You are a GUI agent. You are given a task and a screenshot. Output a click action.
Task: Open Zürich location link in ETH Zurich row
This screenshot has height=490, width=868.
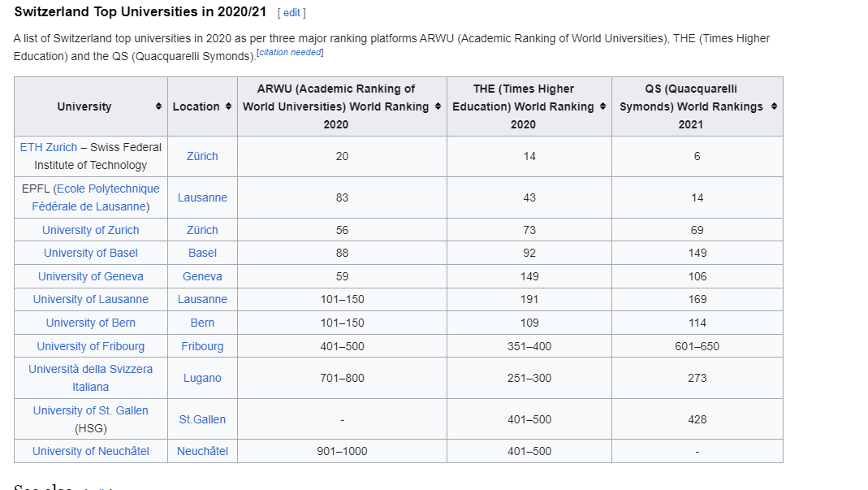pyautogui.click(x=203, y=156)
